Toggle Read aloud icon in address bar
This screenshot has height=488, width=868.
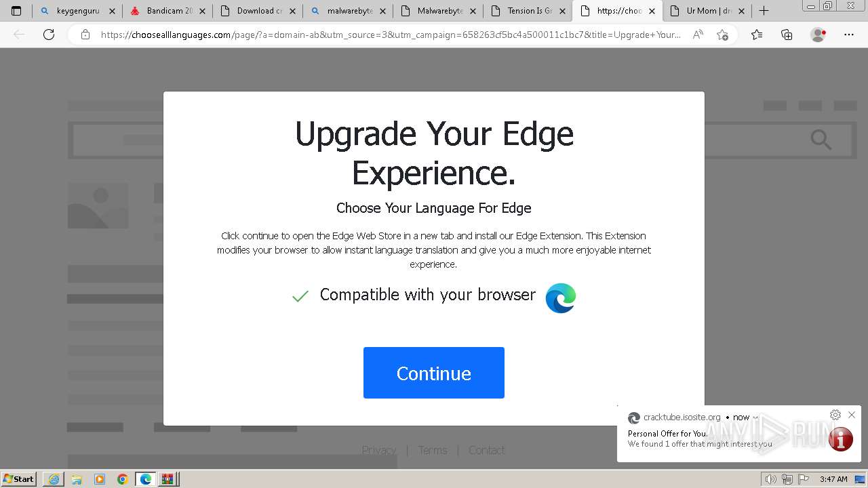coord(698,35)
